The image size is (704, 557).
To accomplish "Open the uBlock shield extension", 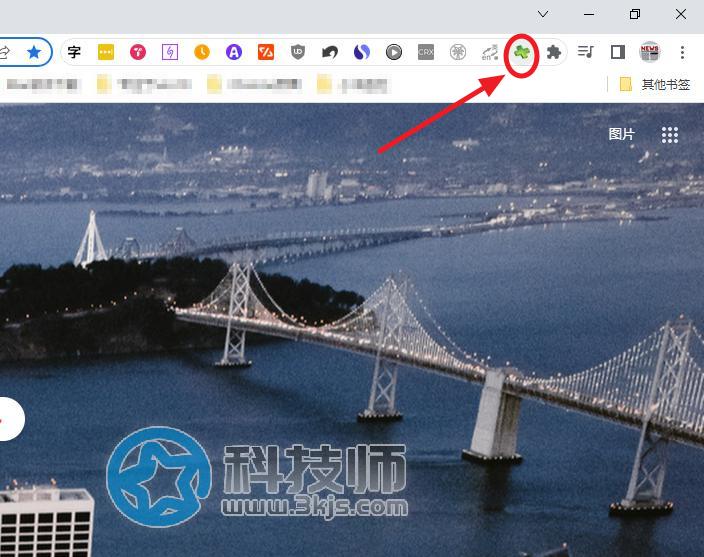I will [x=298, y=52].
